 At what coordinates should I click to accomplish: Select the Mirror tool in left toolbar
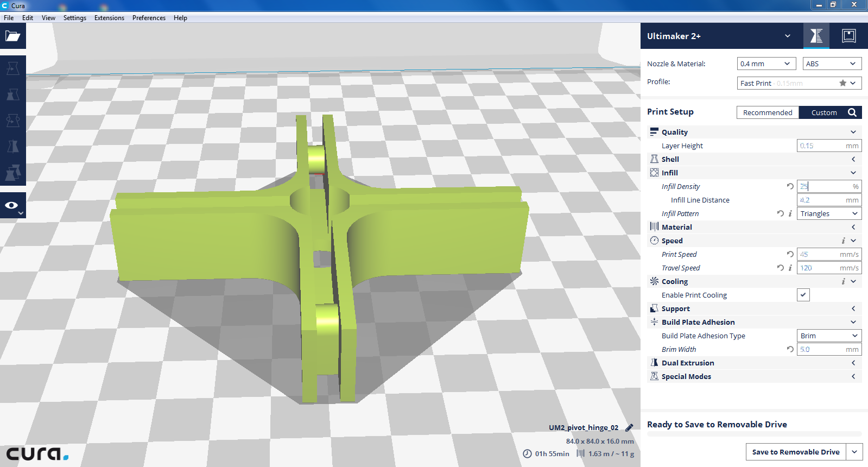[12, 147]
